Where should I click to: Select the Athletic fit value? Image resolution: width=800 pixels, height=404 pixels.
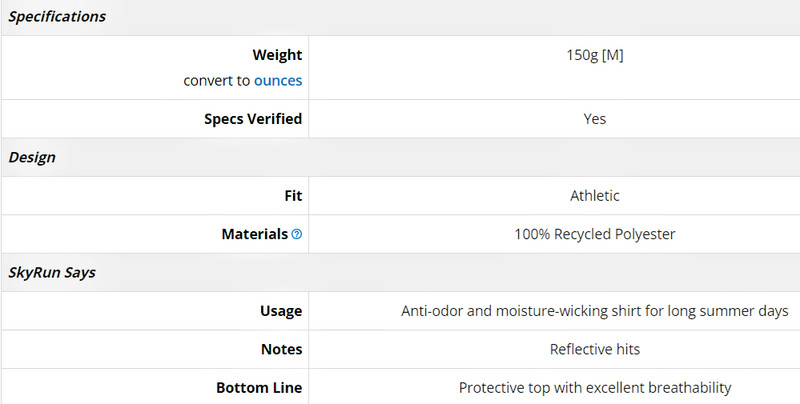(x=595, y=196)
